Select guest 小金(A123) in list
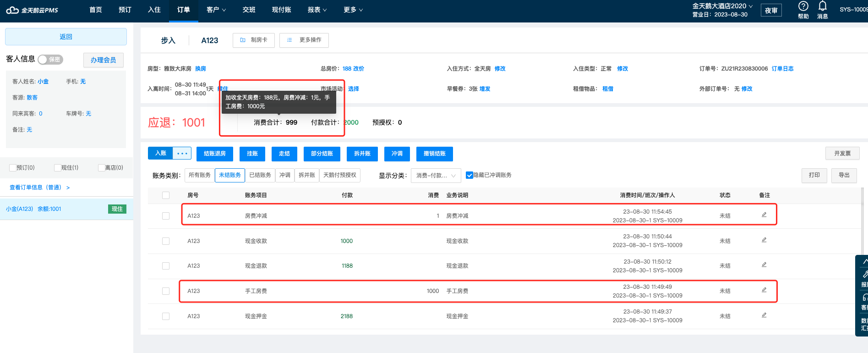This screenshot has height=353, width=868. tap(66, 209)
